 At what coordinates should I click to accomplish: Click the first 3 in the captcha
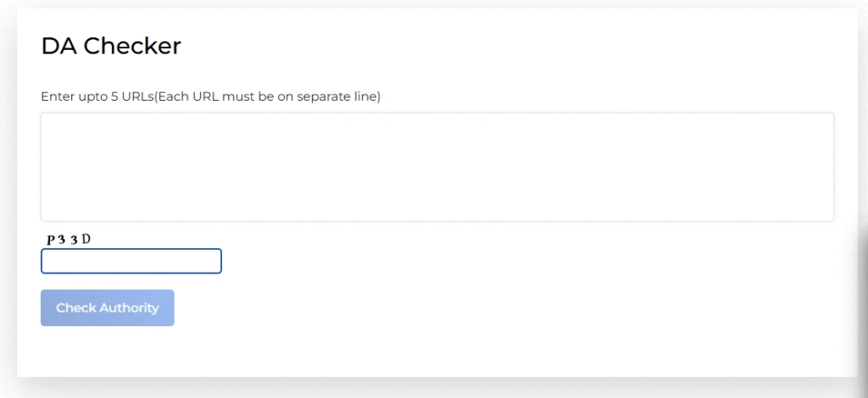click(62, 240)
